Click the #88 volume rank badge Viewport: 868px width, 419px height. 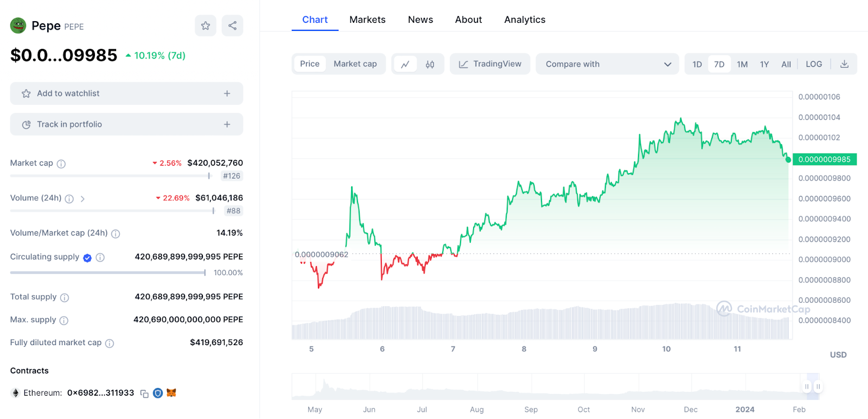pos(233,211)
